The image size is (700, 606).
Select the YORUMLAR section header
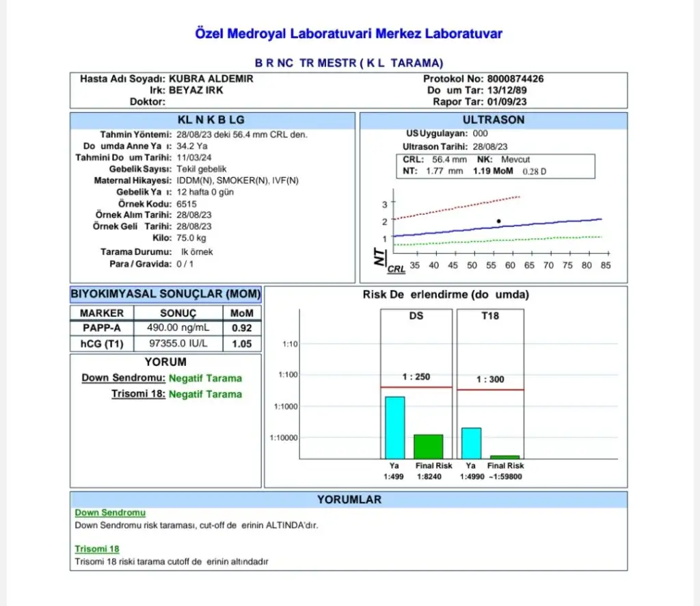(x=349, y=499)
